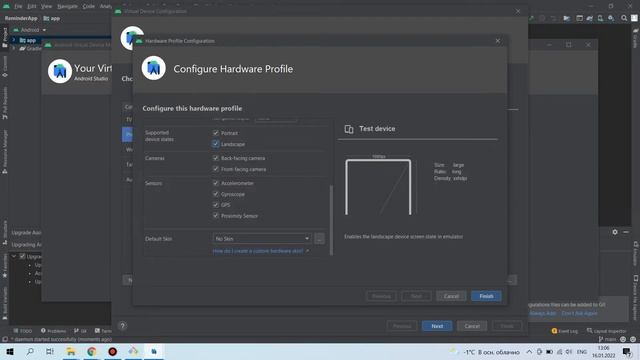Click the Search Everywhere magnifier icon
640x360 pixels.
tap(624, 18)
